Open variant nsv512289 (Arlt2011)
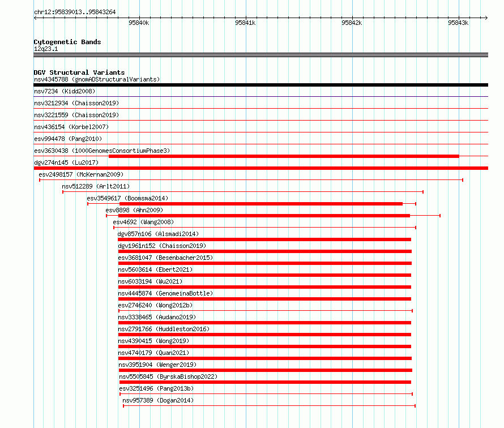Viewport: 504px width, 428px height. (x=96, y=186)
